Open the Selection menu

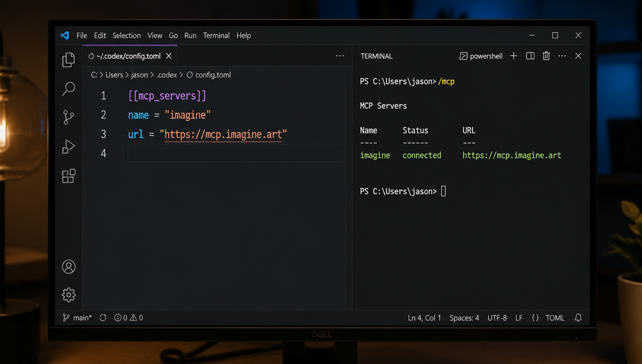coord(126,36)
